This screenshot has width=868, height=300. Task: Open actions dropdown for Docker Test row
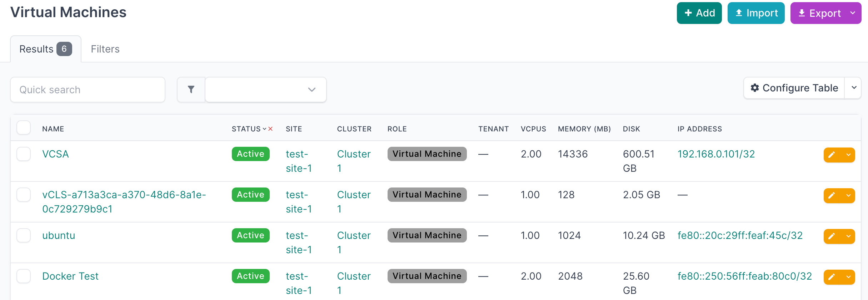(x=848, y=277)
